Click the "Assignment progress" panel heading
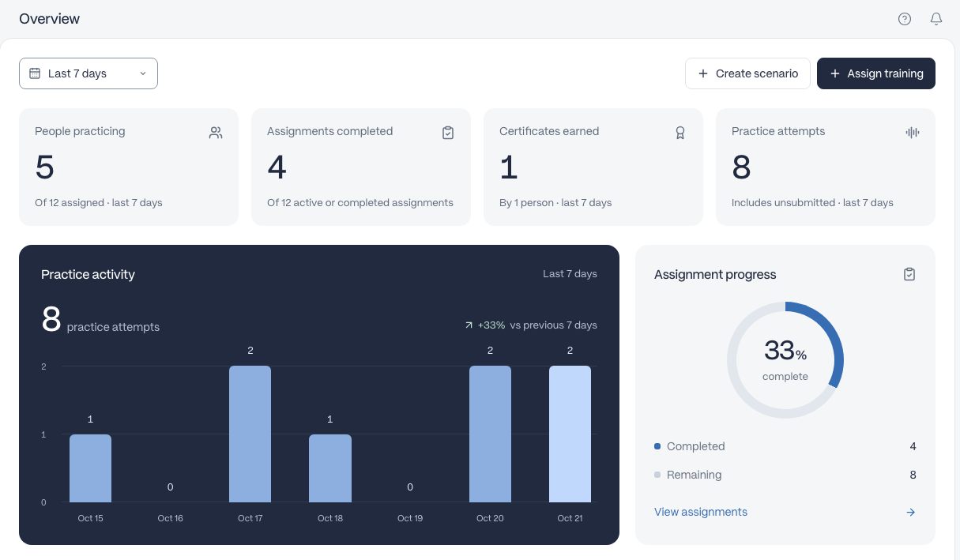 click(715, 275)
